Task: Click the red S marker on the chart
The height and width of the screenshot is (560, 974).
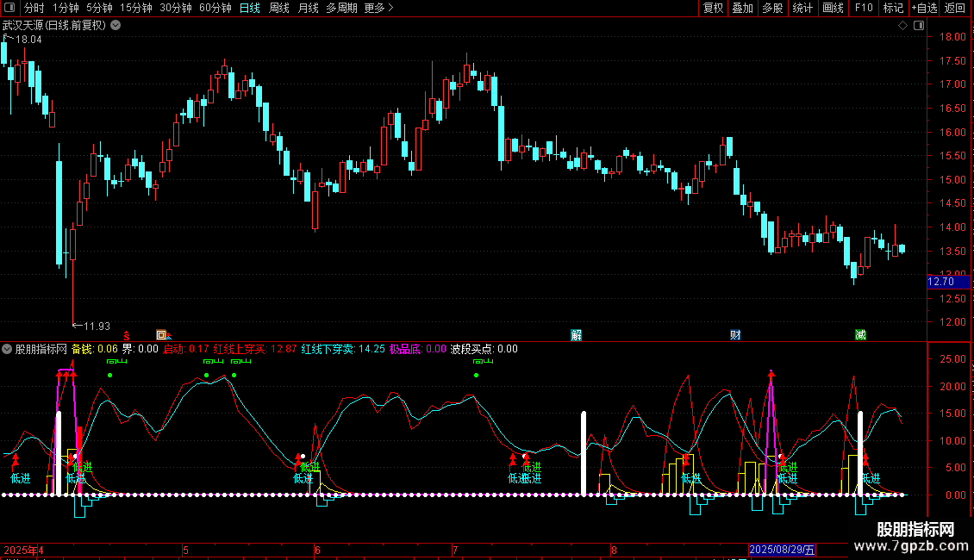Action: (x=127, y=335)
